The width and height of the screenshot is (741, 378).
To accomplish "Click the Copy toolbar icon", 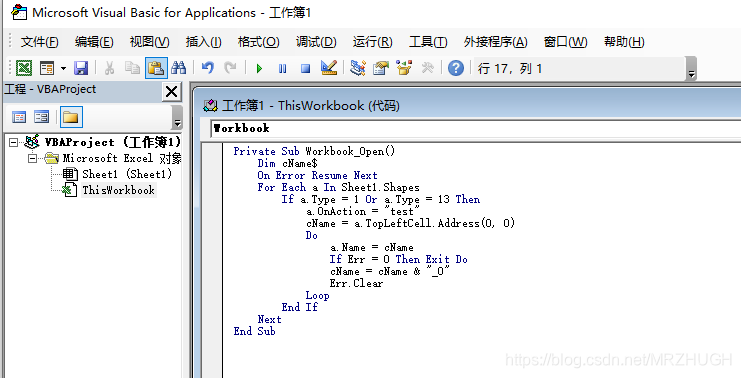I will pyautogui.click(x=132, y=69).
